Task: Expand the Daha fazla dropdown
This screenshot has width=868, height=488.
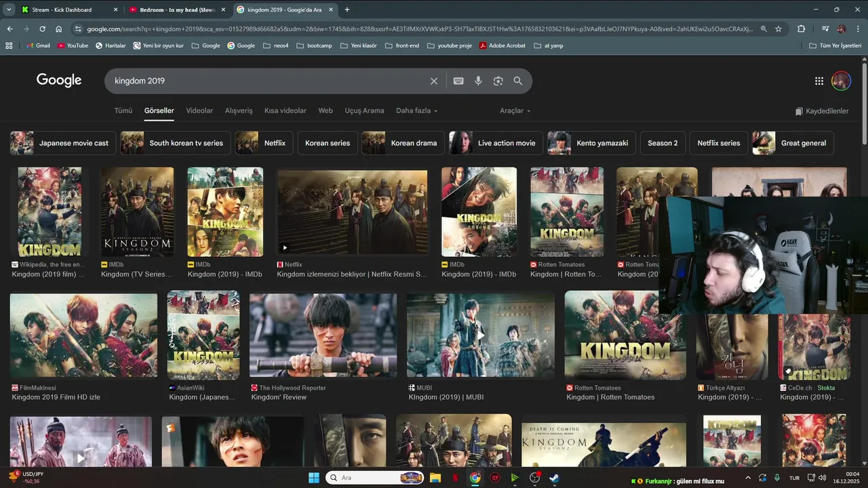Action: (x=416, y=110)
